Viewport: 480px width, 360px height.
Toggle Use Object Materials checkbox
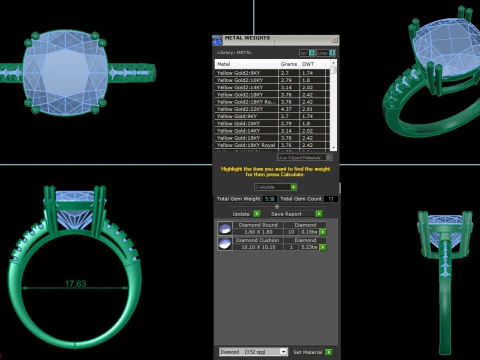(329, 157)
